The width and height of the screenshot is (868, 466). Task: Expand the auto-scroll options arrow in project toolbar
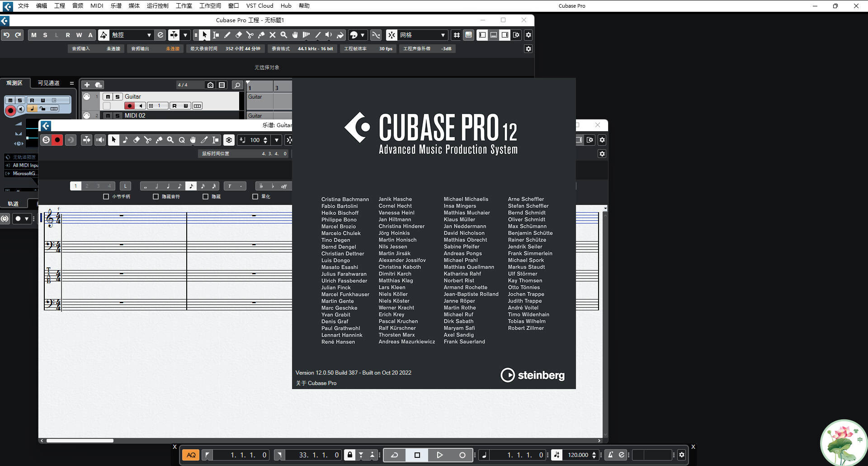pos(185,35)
